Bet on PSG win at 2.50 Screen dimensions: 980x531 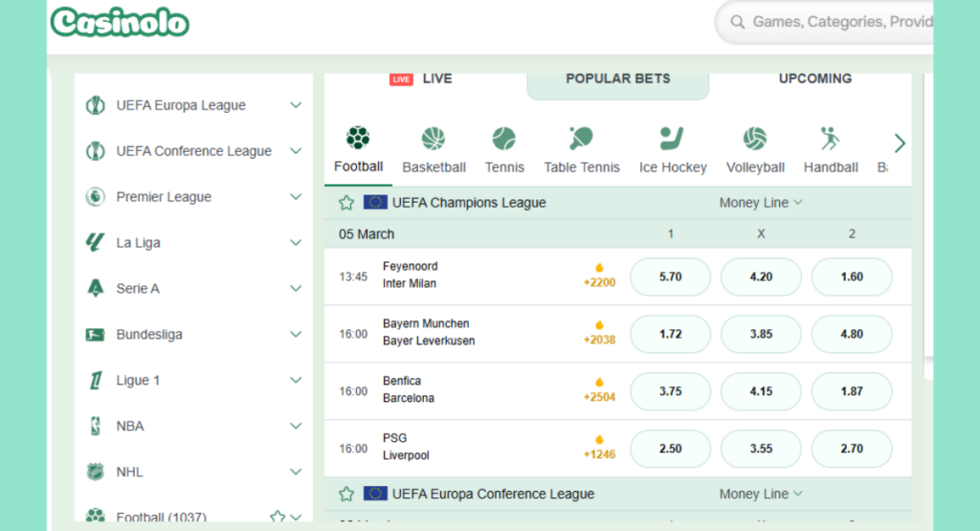coord(670,449)
